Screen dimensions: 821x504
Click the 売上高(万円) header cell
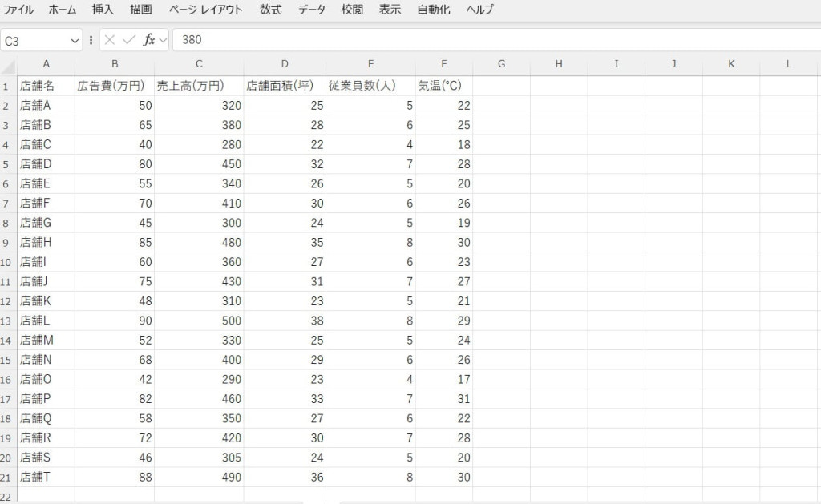coord(199,86)
